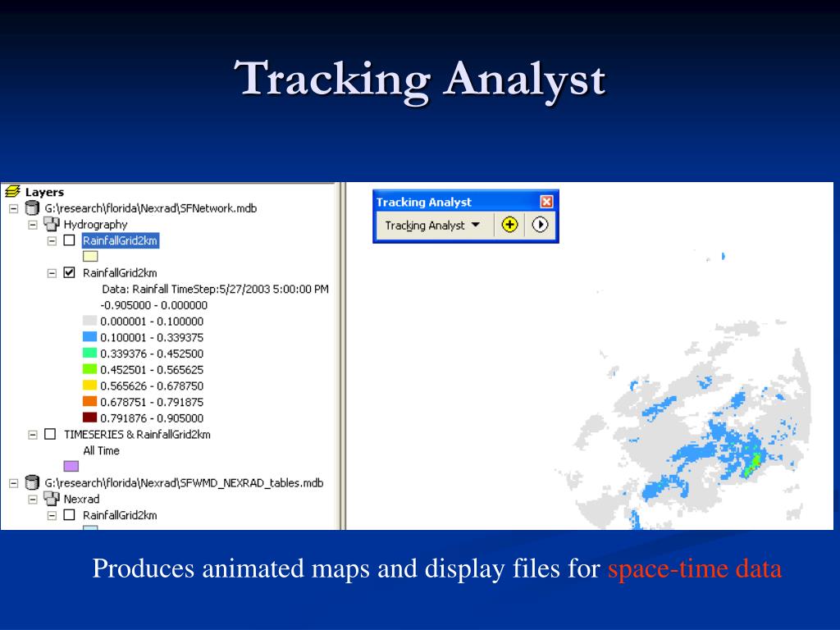This screenshot has height=630, width=840.
Task: Close the Tracking Analyst toolbar
Action: (546, 202)
